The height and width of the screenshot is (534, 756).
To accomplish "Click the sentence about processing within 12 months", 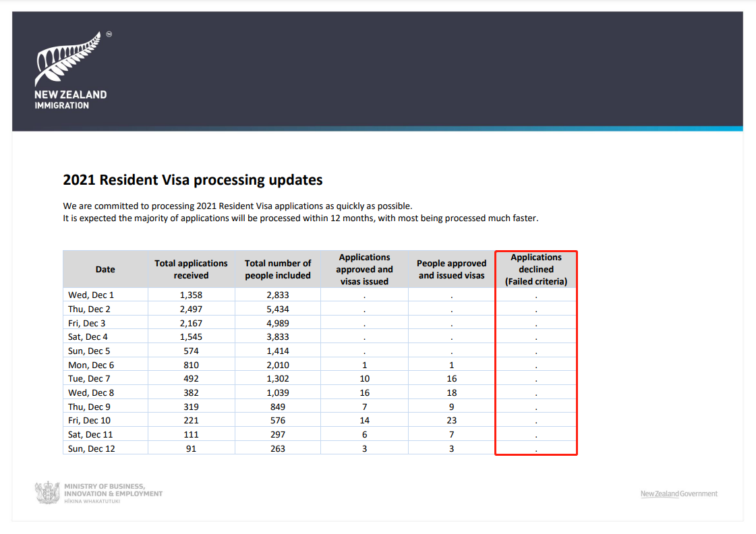I will pos(300,218).
